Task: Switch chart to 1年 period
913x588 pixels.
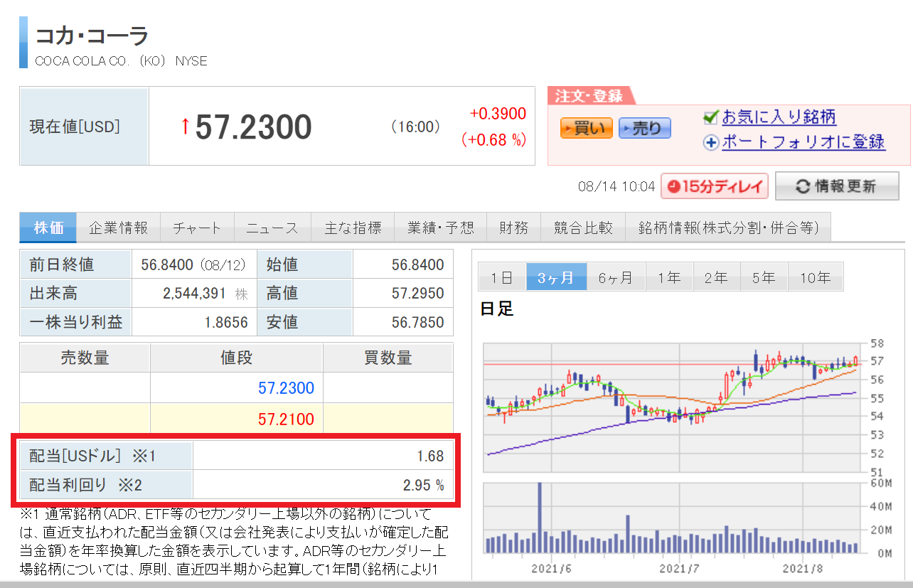Action: coord(669,277)
